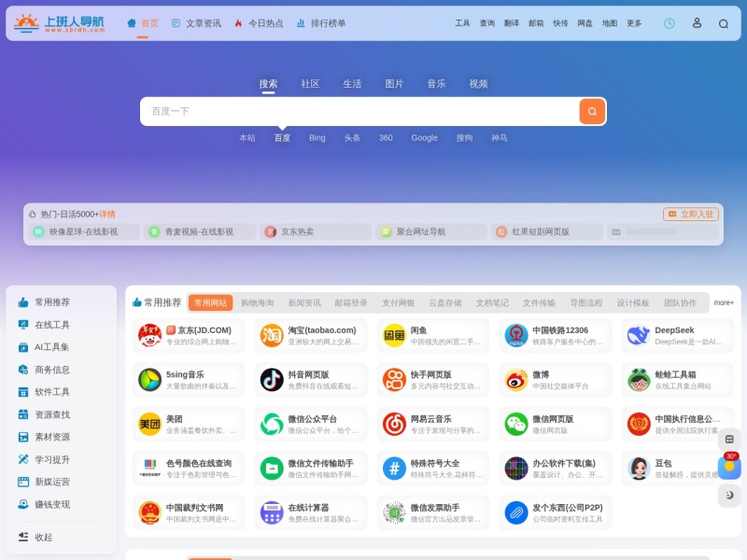Select 搜狗 search engine option
Viewport: 747px width, 560px height.
(464, 138)
